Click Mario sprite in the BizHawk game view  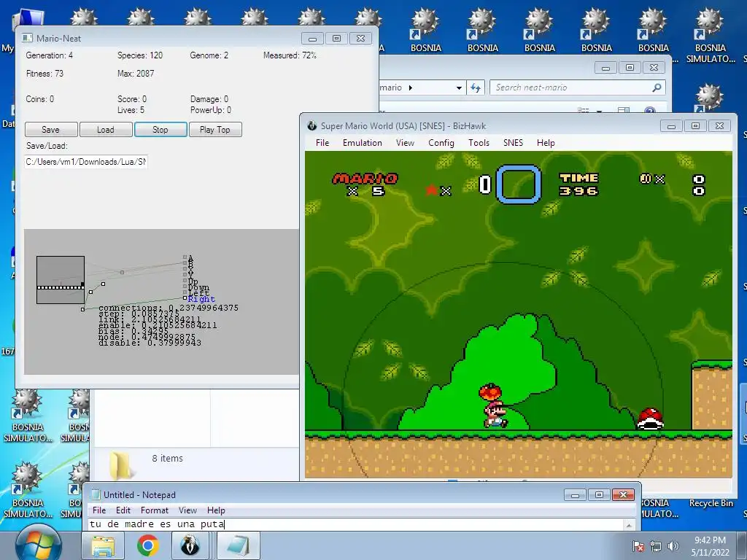(x=495, y=414)
